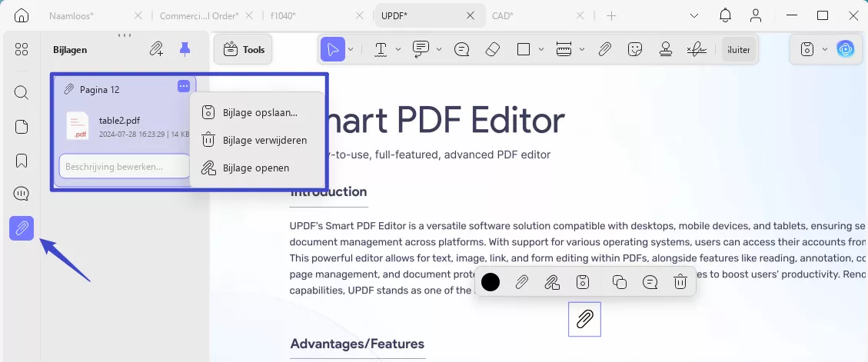Select the sticker tool
868x362 pixels.
[x=635, y=49]
